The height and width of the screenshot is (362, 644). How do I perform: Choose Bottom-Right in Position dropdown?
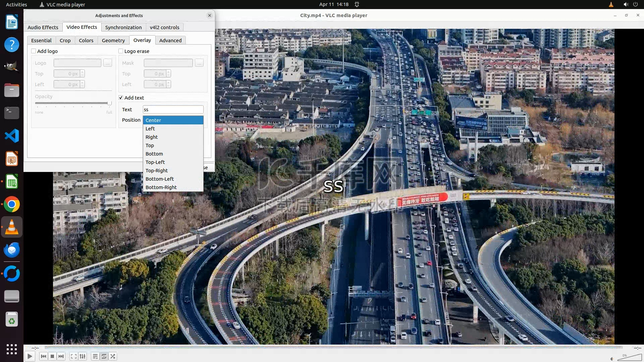point(161,187)
